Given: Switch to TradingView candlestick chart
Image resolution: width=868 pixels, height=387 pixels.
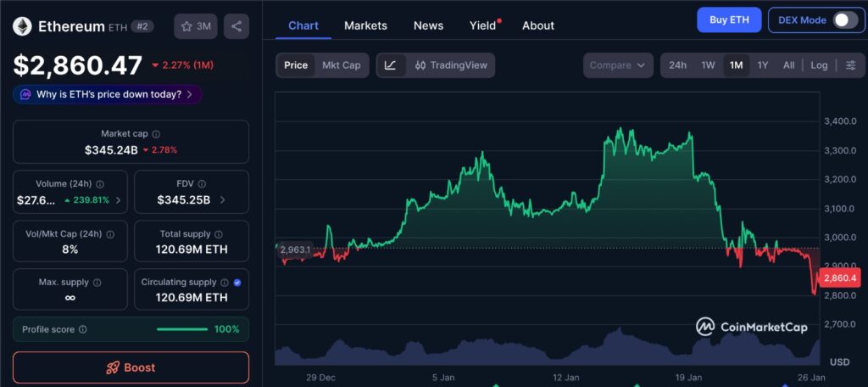Looking at the screenshot, I should click(x=451, y=65).
